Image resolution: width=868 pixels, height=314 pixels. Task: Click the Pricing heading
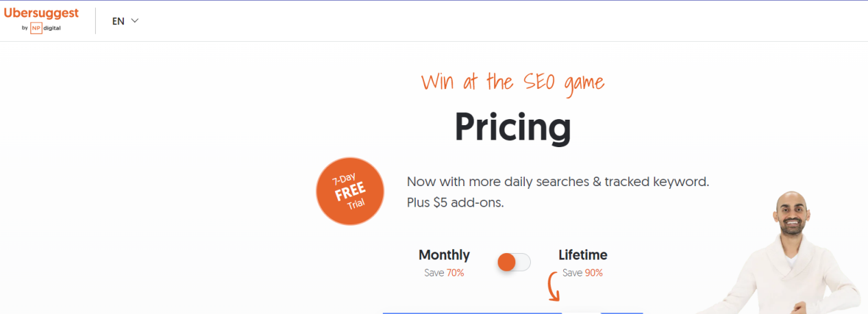pos(512,126)
